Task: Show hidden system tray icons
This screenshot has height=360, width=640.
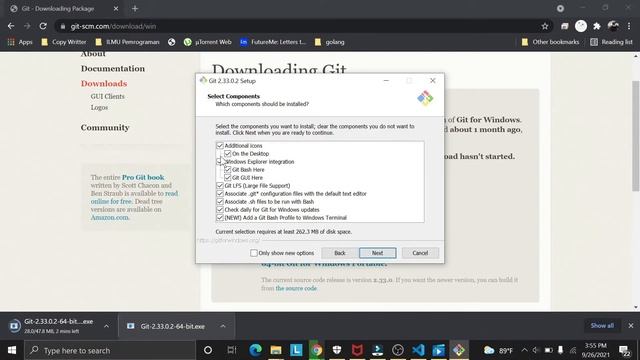Action: (x=524, y=350)
